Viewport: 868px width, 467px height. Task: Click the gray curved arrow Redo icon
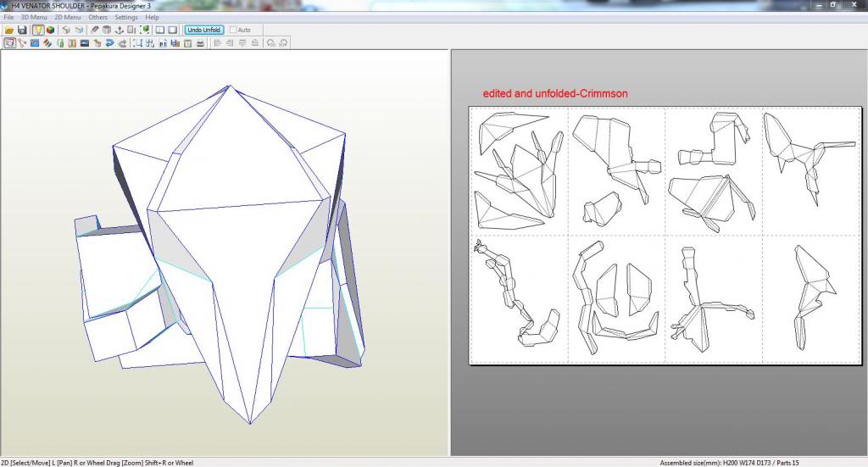pyautogui.click(x=122, y=43)
